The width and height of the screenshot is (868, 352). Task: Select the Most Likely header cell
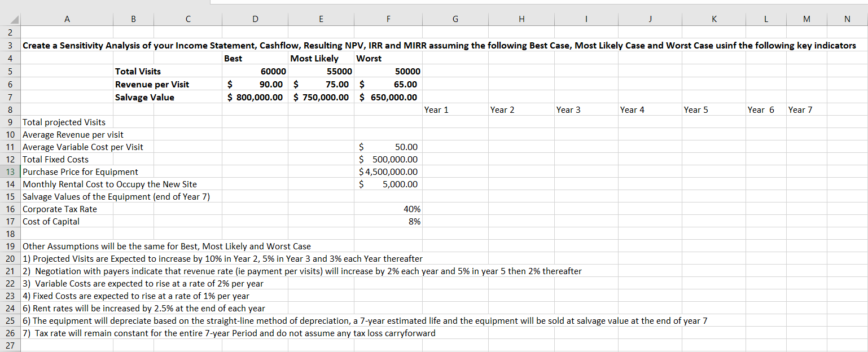tap(321, 58)
